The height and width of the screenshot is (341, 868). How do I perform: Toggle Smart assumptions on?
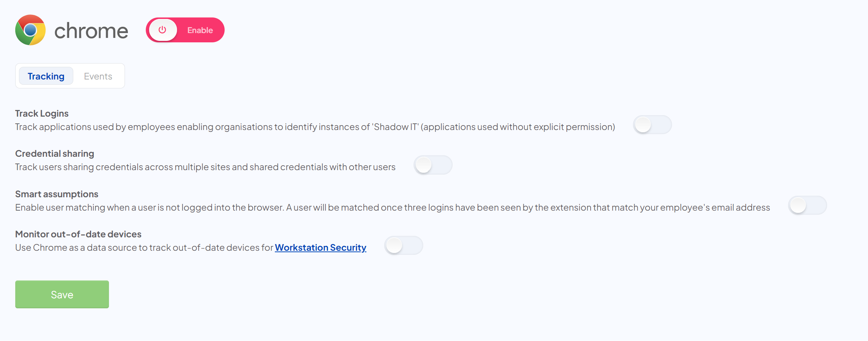point(807,205)
